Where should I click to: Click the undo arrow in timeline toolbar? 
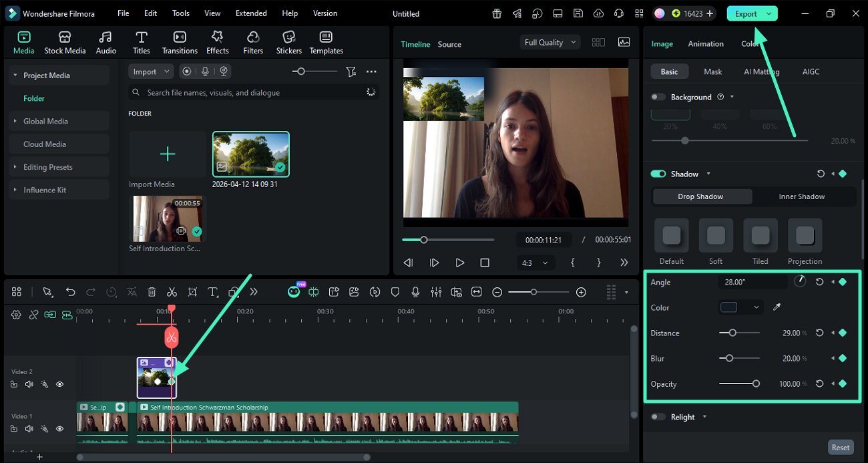[x=70, y=292]
